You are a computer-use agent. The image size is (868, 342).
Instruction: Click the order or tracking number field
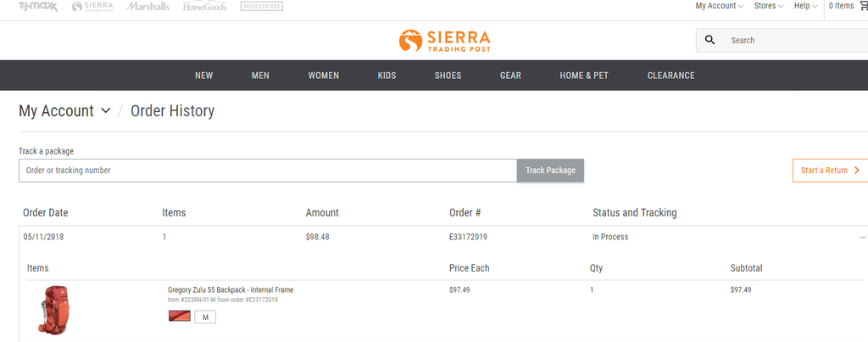tap(268, 171)
